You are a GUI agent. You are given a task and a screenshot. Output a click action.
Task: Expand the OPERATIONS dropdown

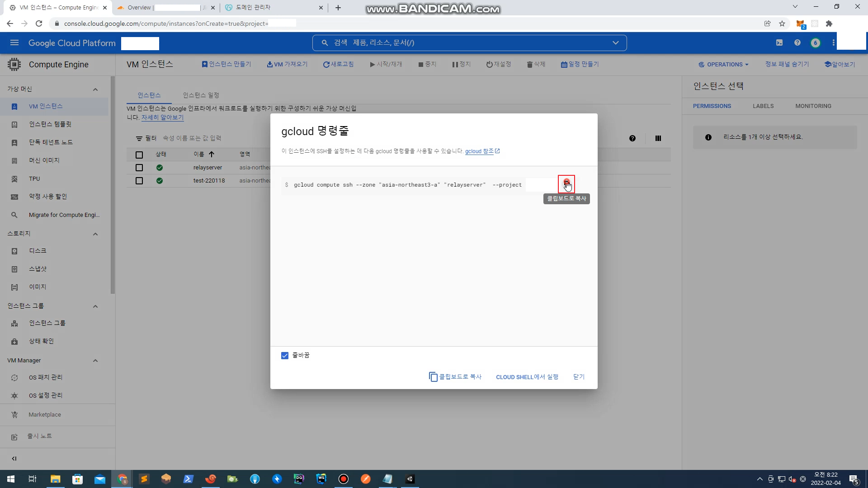pos(723,64)
